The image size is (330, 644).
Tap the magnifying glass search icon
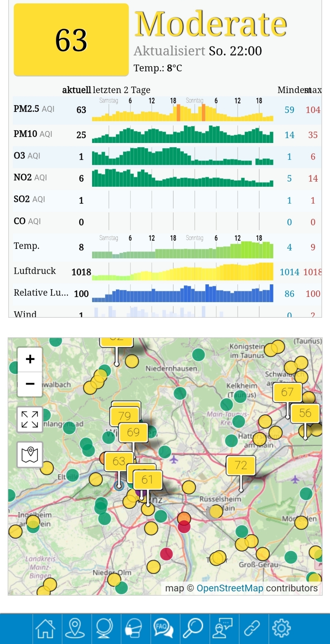(193, 628)
